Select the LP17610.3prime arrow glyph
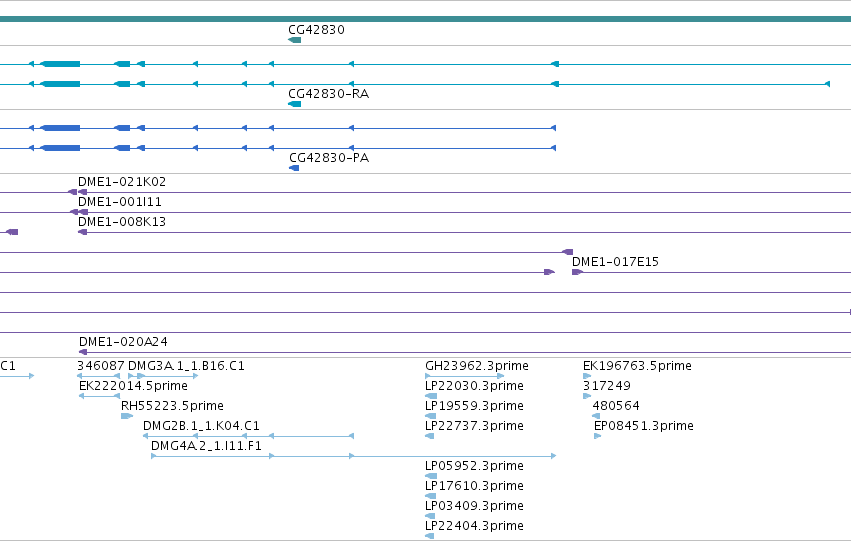 click(x=431, y=496)
